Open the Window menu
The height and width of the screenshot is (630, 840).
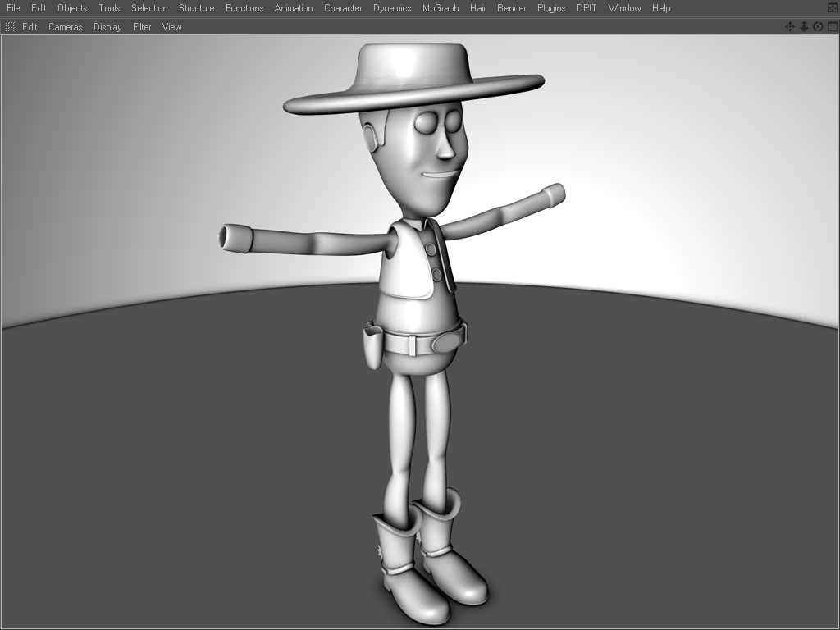[x=624, y=8]
